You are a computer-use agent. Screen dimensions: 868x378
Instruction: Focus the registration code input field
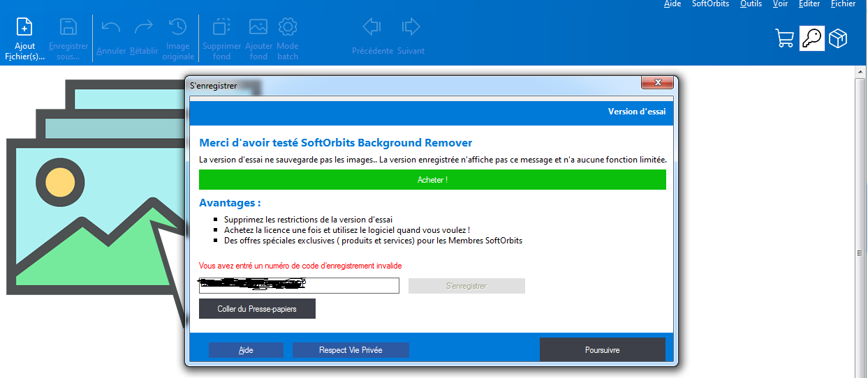point(299,286)
